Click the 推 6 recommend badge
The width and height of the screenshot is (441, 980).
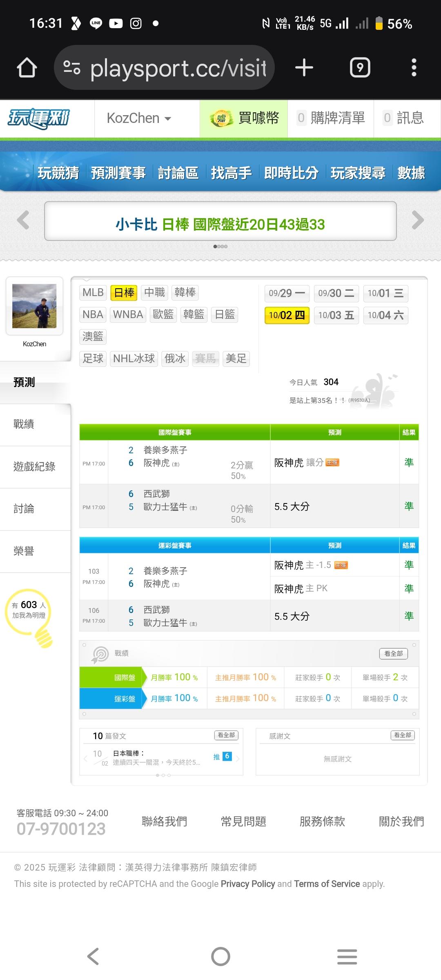click(223, 757)
